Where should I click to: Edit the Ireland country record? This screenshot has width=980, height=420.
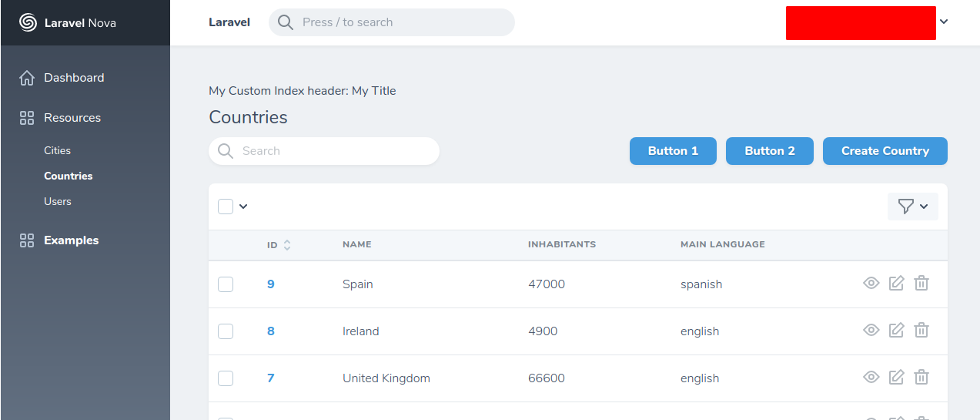896,331
